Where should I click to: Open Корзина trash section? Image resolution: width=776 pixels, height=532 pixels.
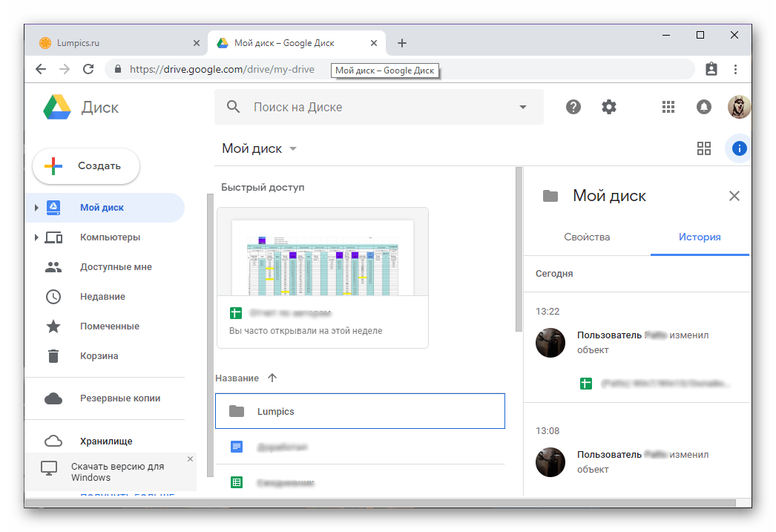[x=99, y=356]
